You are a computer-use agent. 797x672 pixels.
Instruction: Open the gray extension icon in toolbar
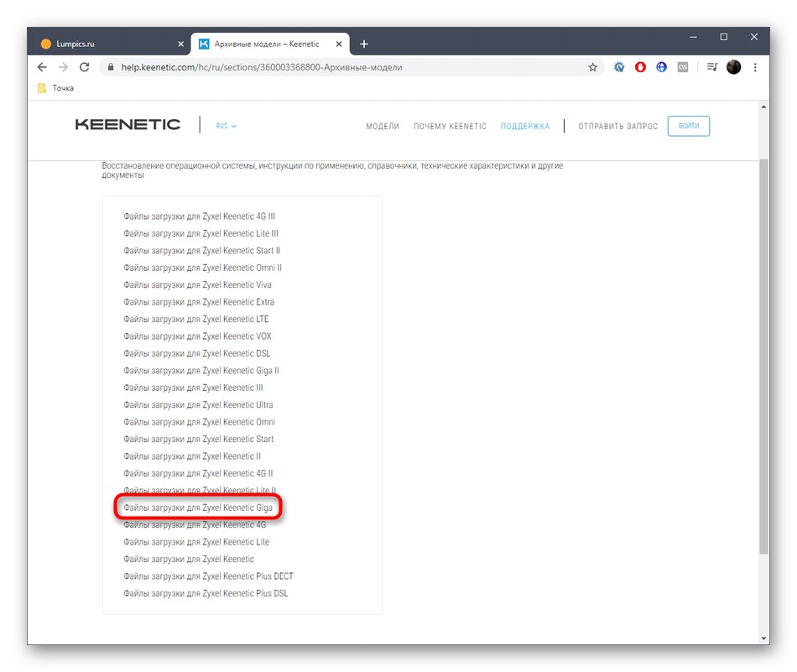coord(683,67)
